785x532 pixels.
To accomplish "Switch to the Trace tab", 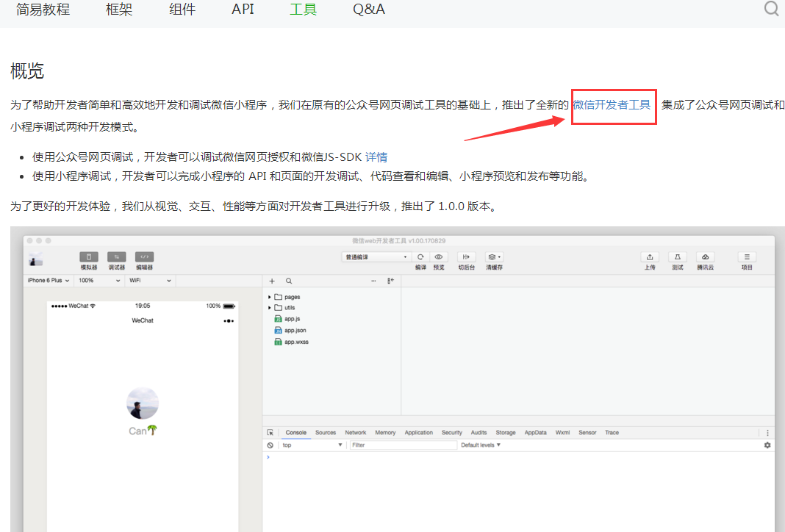I will [612, 432].
